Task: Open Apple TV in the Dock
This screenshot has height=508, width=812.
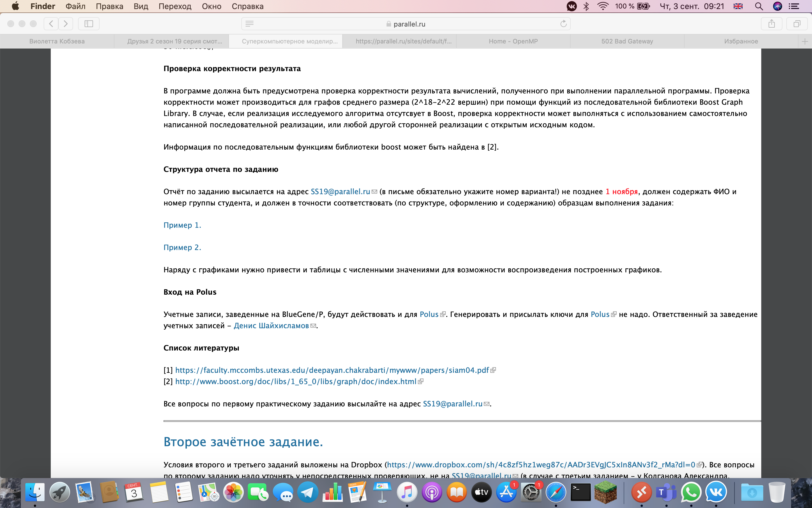Action: (x=482, y=492)
